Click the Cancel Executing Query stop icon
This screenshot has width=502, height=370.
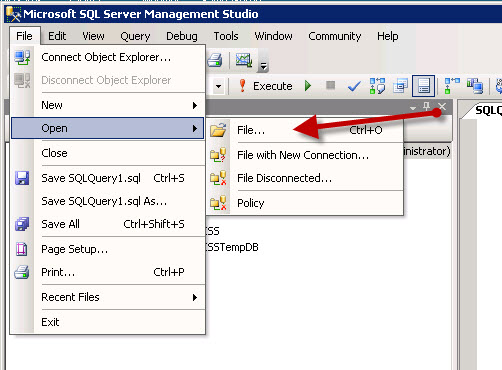tap(330, 85)
